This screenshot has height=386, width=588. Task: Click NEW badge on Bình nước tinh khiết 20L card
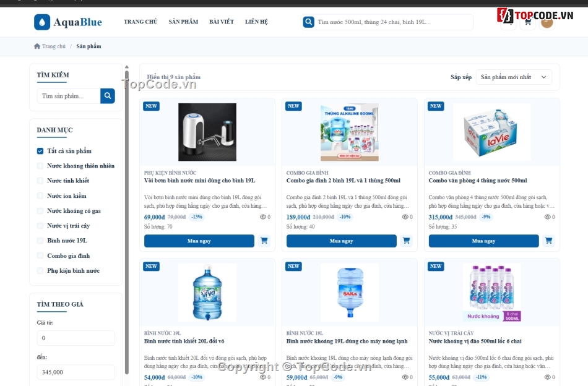click(151, 267)
